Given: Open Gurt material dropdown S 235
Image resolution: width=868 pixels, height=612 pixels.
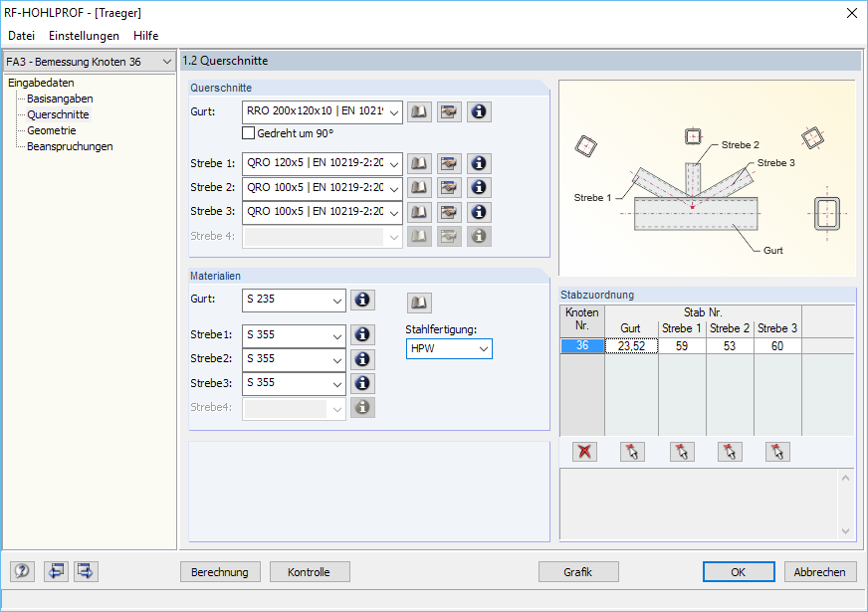Looking at the screenshot, I should click(294, 300).
